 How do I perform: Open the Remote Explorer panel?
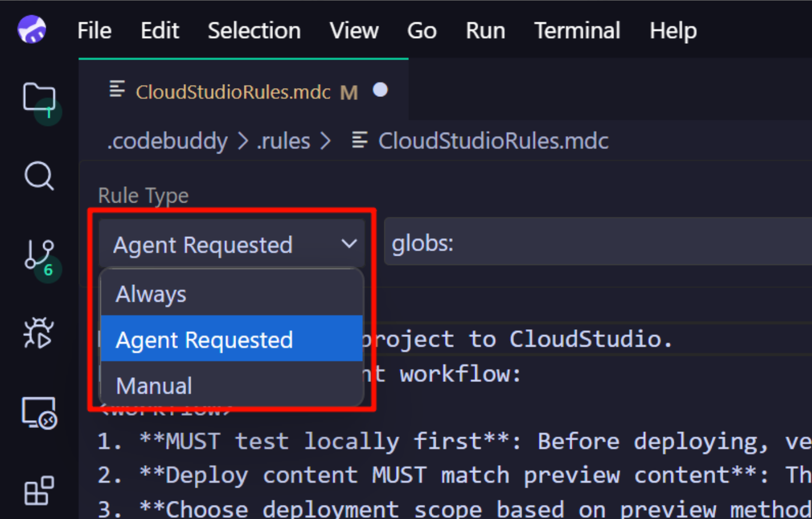click(x=39, y=412)
